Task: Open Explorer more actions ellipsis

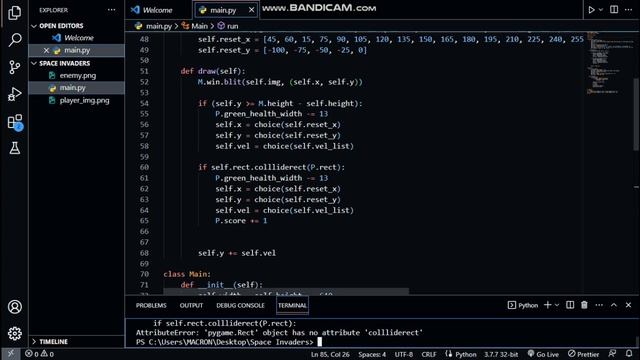Action: pyautogui.click(x=111, y=10)
